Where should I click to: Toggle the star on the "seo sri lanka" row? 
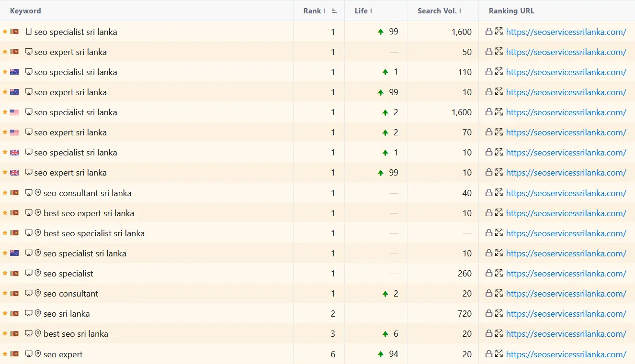point(4,313)
